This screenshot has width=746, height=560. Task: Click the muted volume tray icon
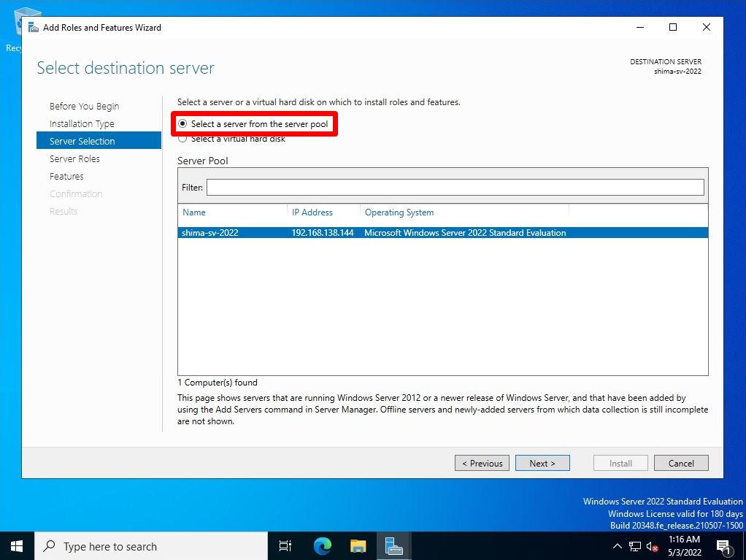pos(652,547)
